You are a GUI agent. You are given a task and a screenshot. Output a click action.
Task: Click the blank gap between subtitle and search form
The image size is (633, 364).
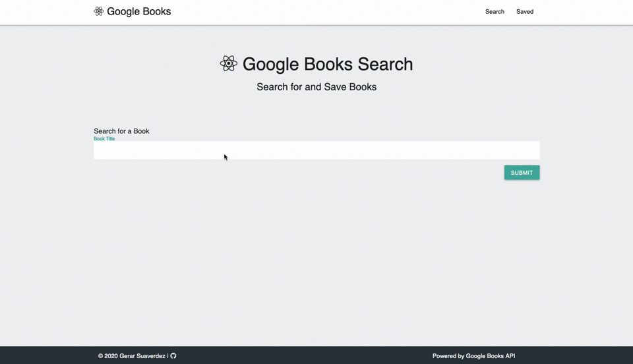(316, 109)
